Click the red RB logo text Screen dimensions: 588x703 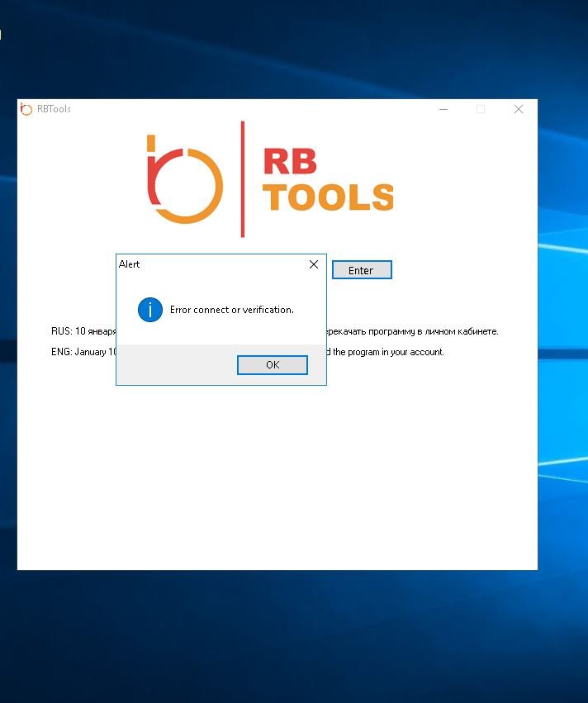click(290, 162)
